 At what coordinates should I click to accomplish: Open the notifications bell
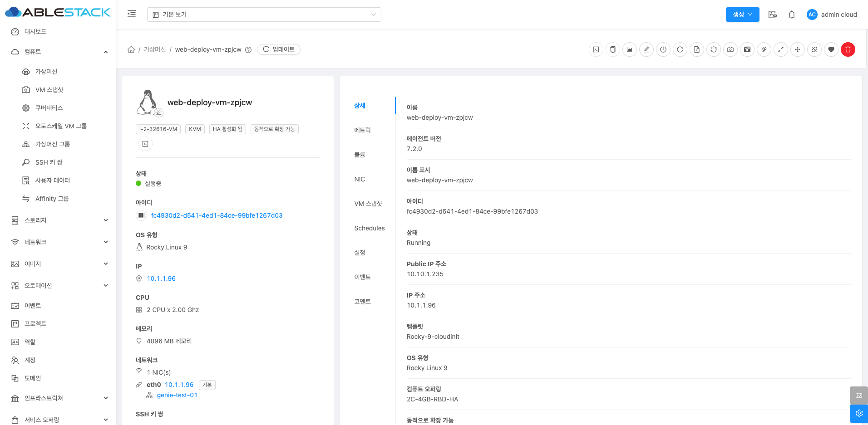pos(792,15)
